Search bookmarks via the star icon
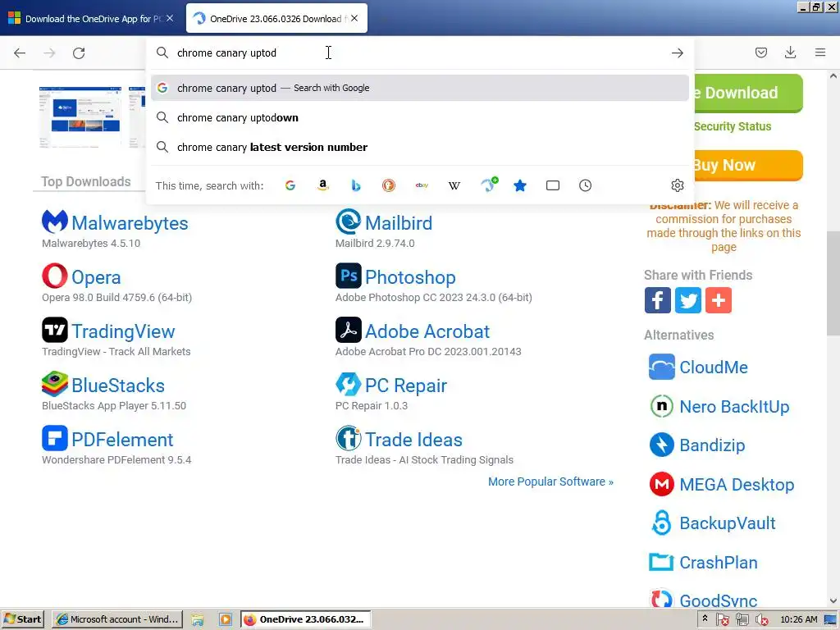Image resolution: width=840 pixels, height=630 pixels. click(x=519, y=185)
